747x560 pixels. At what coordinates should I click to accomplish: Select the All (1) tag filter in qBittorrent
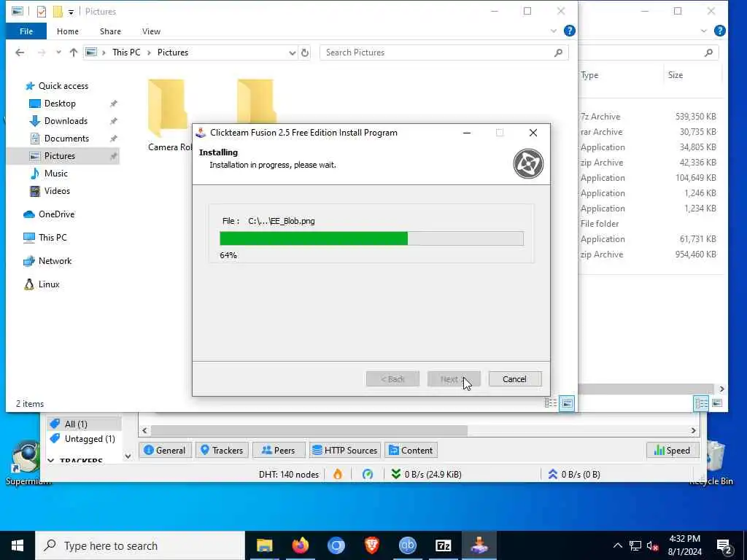pos(84,424)
